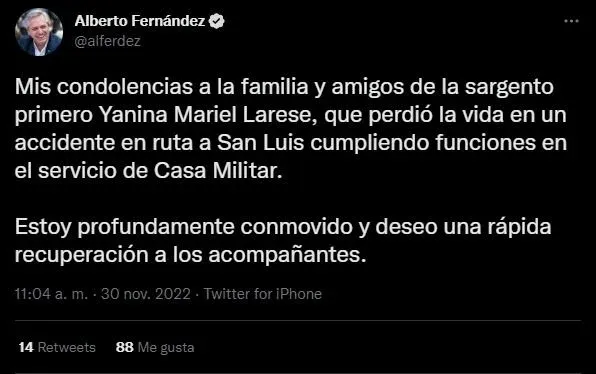View the 88 Me gusta list

pos(155,347)
